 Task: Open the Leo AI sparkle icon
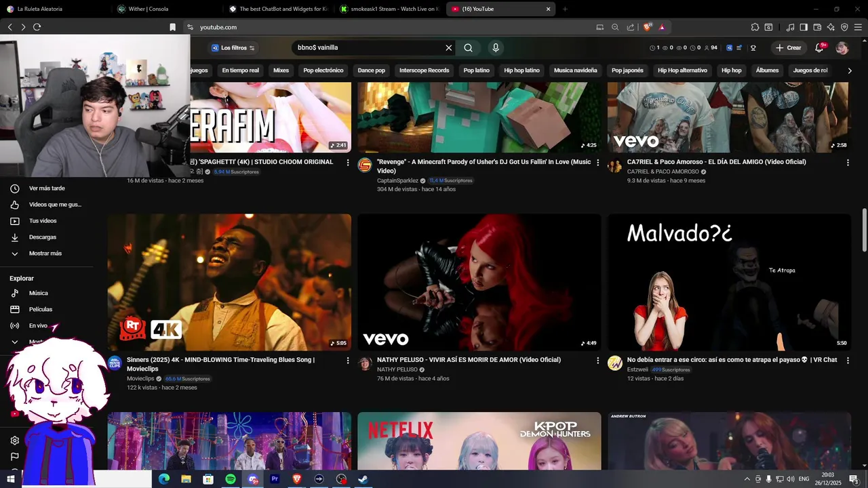(831, 27)
